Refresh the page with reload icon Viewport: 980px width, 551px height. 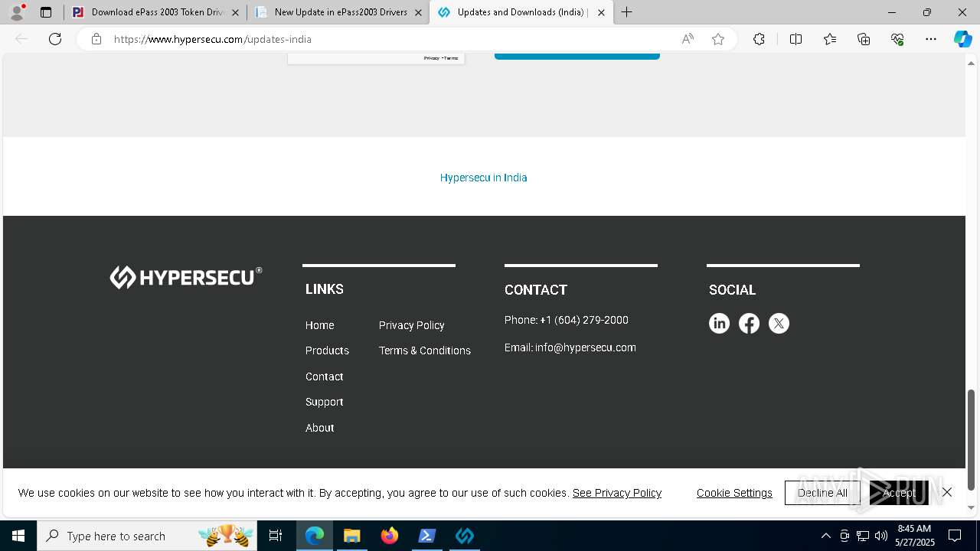(55, 39)
